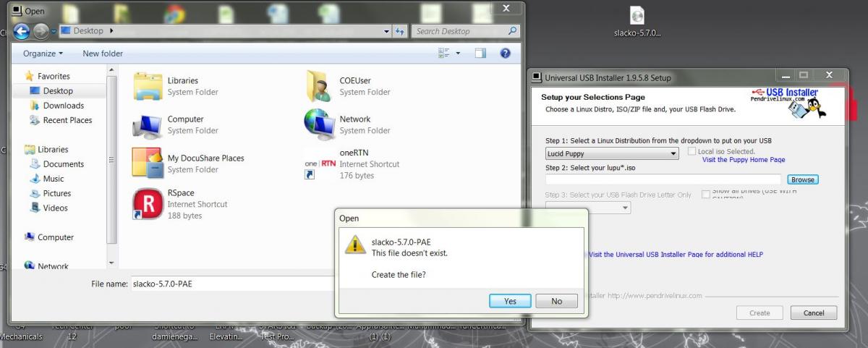The image size is (868, 348).
Task: Select Computer in the navigation pane
Action: (56, 237)
